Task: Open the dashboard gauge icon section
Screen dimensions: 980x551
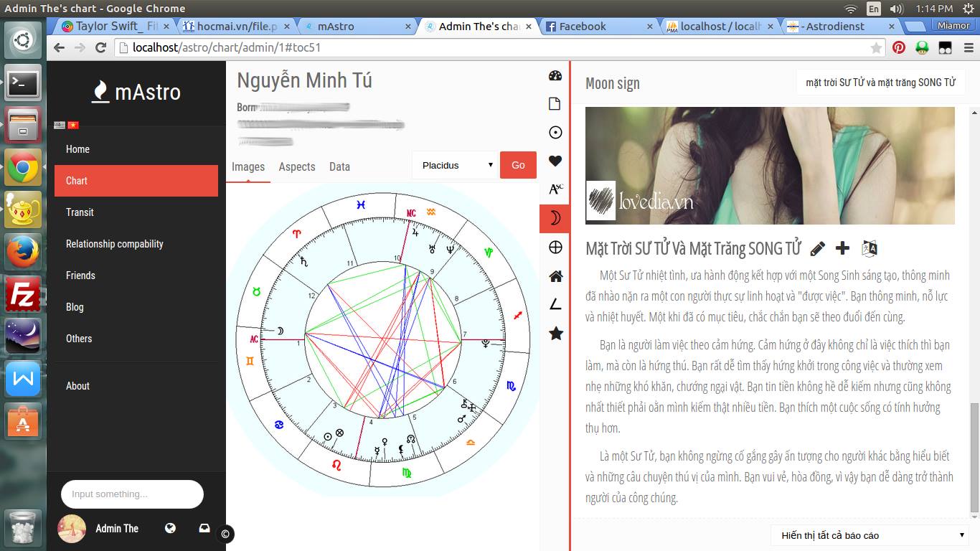Action: [555, 76]
